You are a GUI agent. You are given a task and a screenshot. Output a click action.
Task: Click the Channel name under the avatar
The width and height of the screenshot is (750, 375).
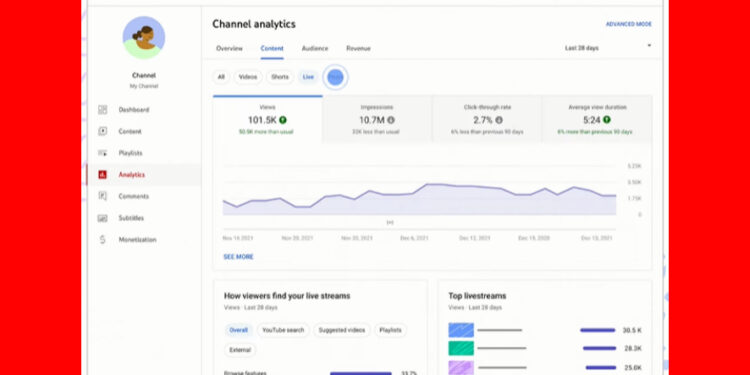(x=144, y=76)
